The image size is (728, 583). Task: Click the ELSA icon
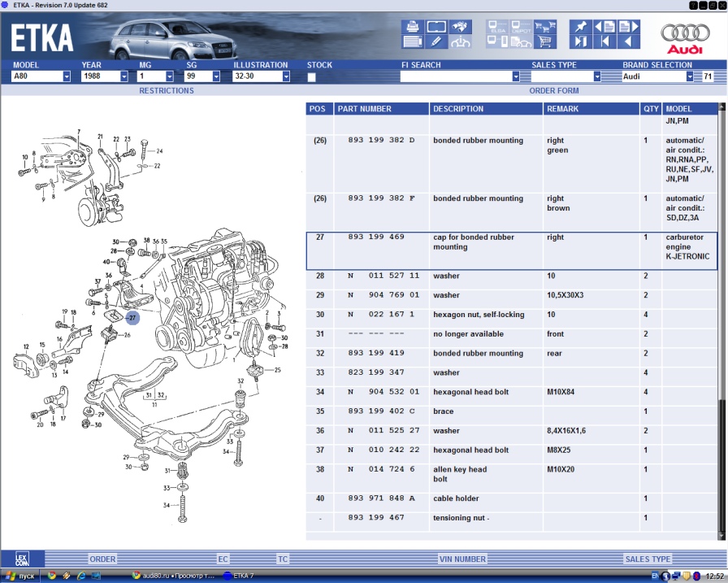[x=498, y=27]
